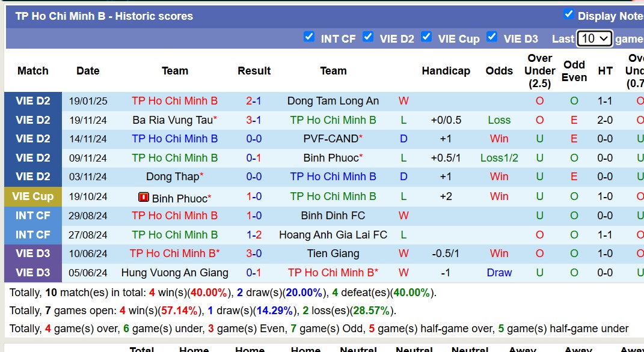This screenshot has width=644, height=352.
Task: Click the Ba Ria Vung Tau team link
Action: pos(173,120)
